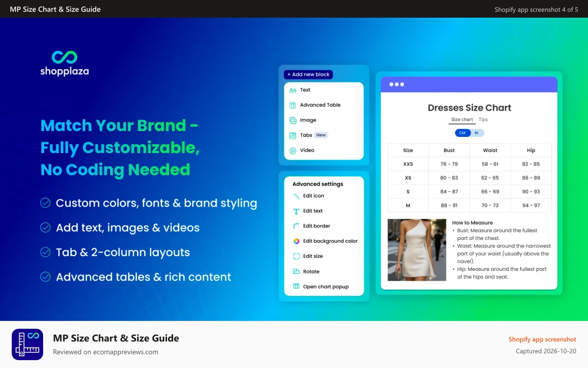Click the MP Size Chart app icon

point(27,344)
